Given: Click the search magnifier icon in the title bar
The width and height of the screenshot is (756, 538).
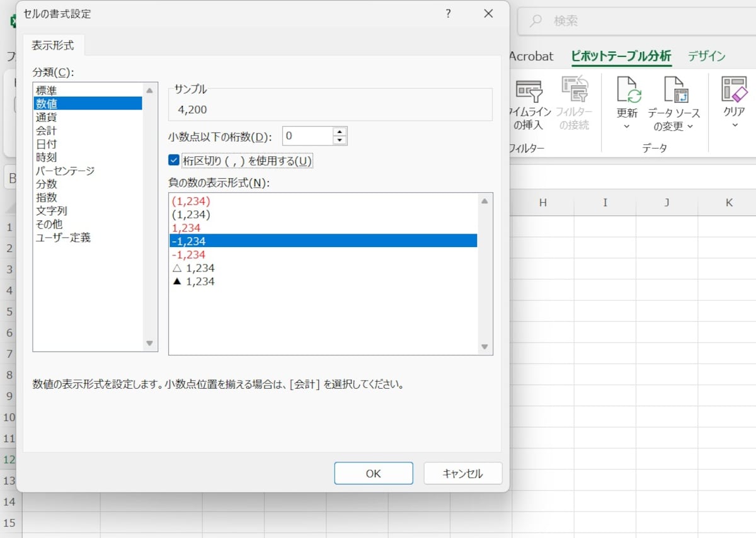Looking at the screenshot, I should pyautogui.click(x=535, y=21).
